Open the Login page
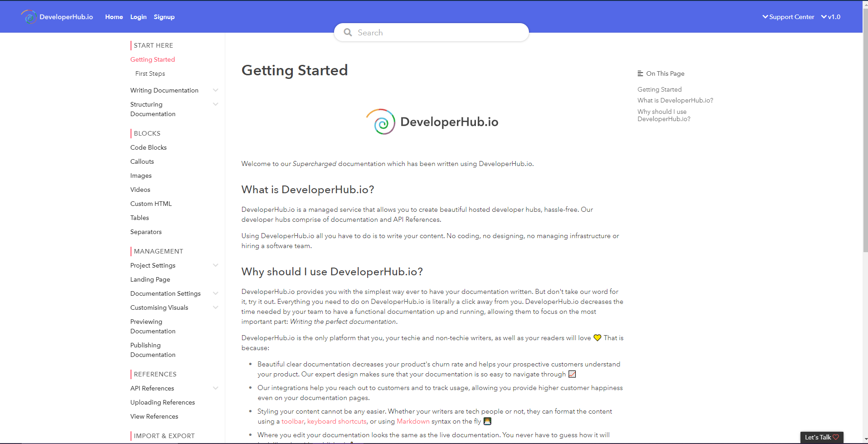 click(x=138, y=17)
